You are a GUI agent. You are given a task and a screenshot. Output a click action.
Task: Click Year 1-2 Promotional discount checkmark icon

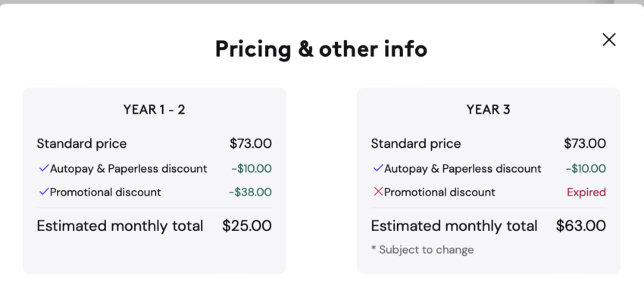[44, 192]
